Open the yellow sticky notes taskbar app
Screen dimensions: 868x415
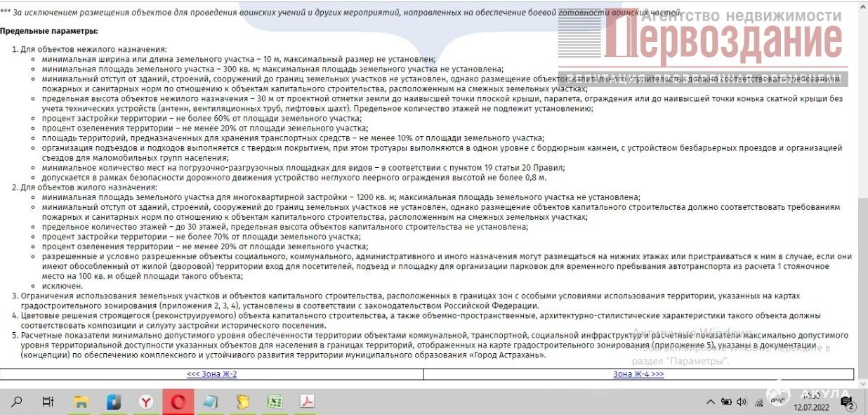click(243, 402)
